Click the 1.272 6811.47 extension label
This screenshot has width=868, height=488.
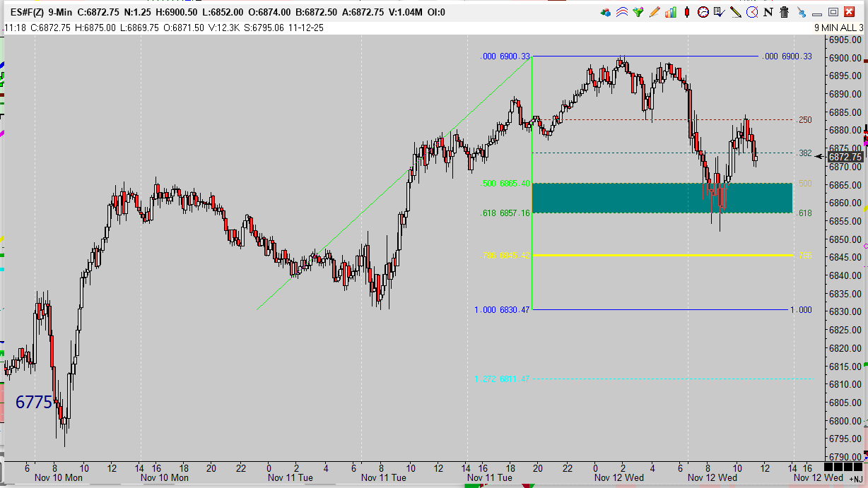tap(502, 379)
